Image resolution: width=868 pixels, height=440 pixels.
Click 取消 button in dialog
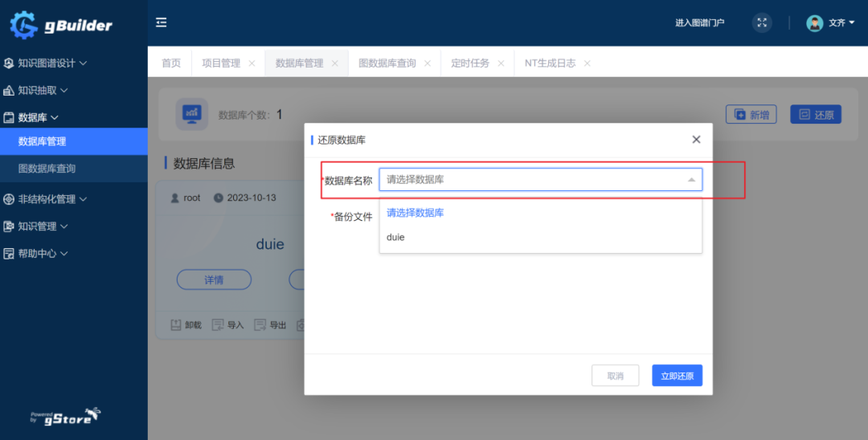point(616,376)
